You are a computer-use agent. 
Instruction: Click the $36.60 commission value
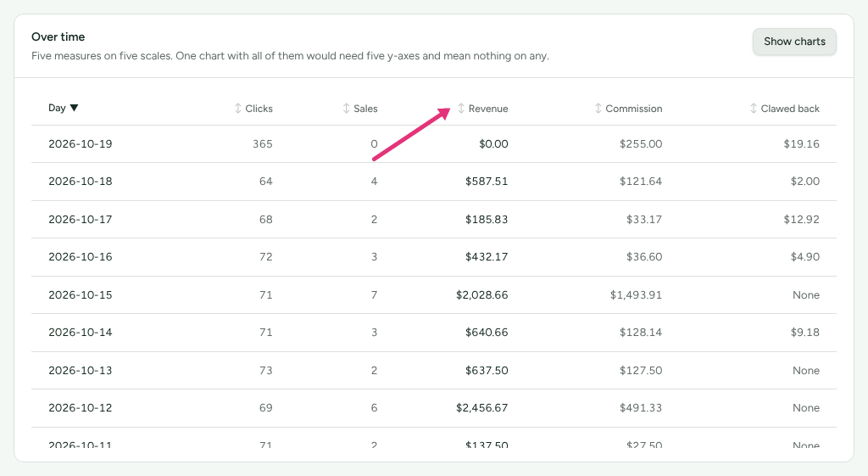pyautogui.click(x=644, y=257)
